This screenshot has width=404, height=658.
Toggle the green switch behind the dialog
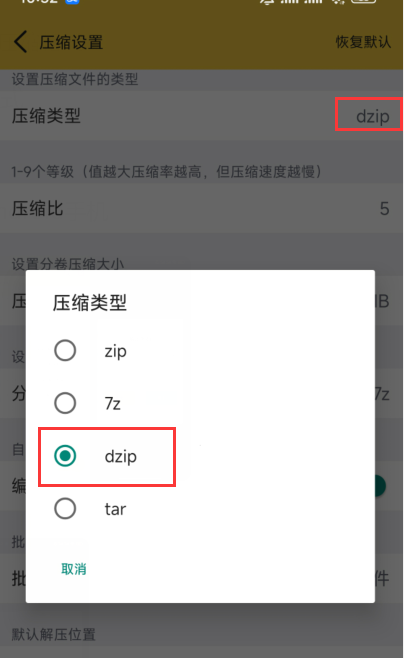[x=379, y=486]
